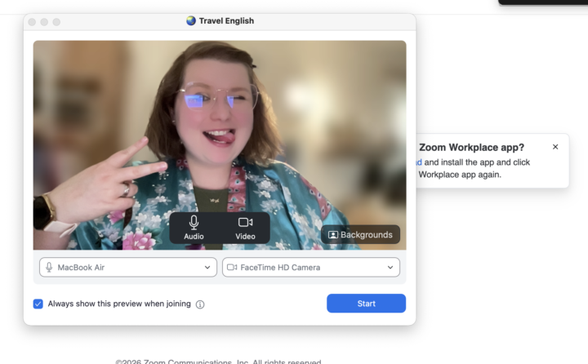Click the yellow minimize window button
This screenshot has height=364, width=588.
point(44,22)
